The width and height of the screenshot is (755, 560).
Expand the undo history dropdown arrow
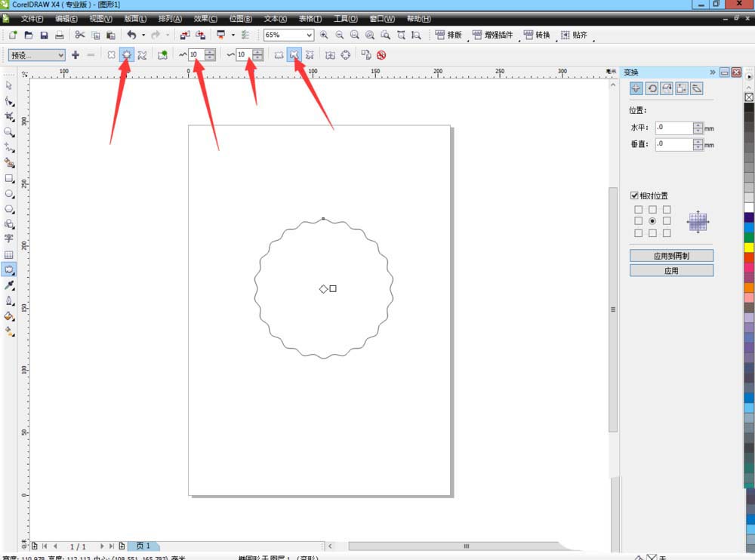click(143, 35)
